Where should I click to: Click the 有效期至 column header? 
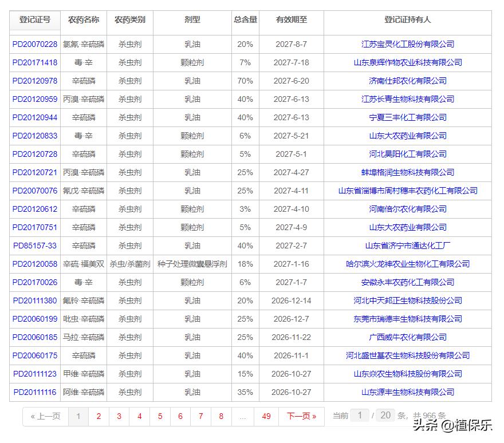[x=291, y=20]
